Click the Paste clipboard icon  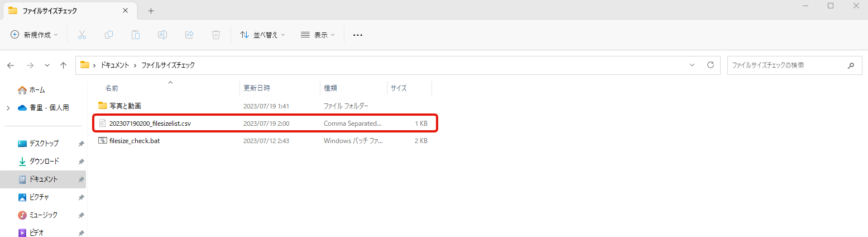pyautogui.click(x=136, y=35)
